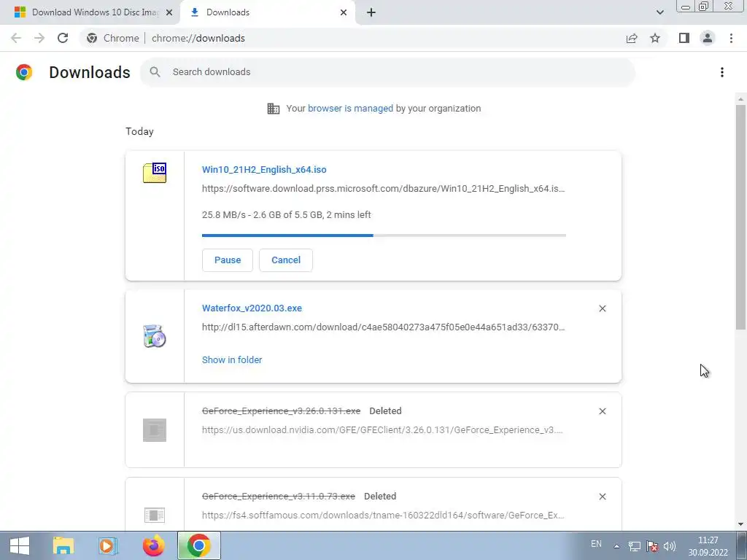Open the Downloads page three-dot menu

click(x=722, y=72)
